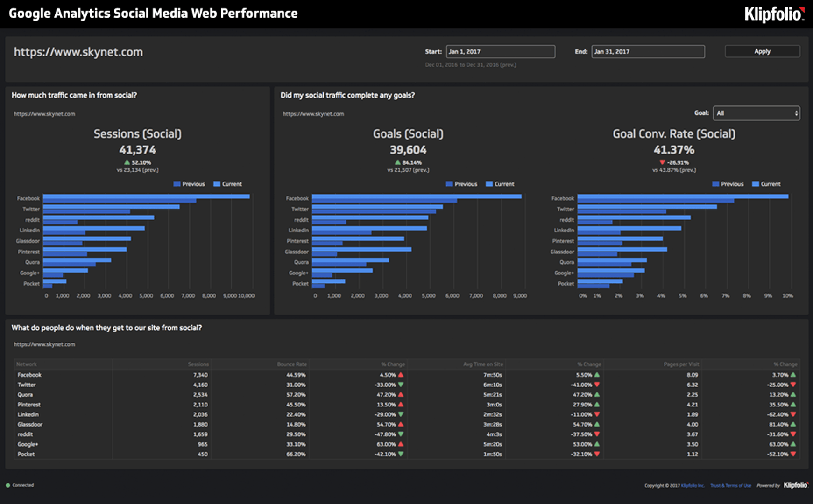813x504 pixels.
Task: Open the Trust & Terms of Use link
Action: coord(730,486)
